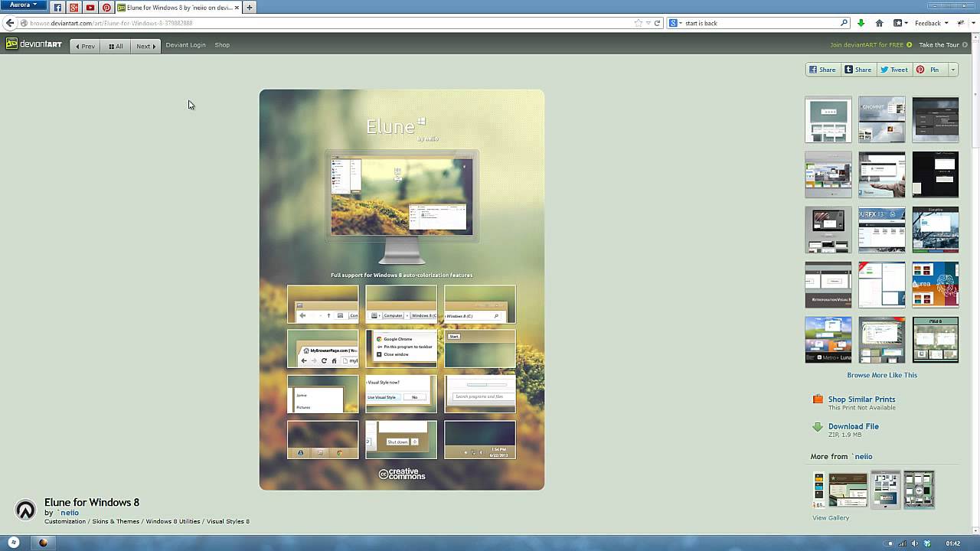Click Shop Similar Prints link

[x=861, y=399]
